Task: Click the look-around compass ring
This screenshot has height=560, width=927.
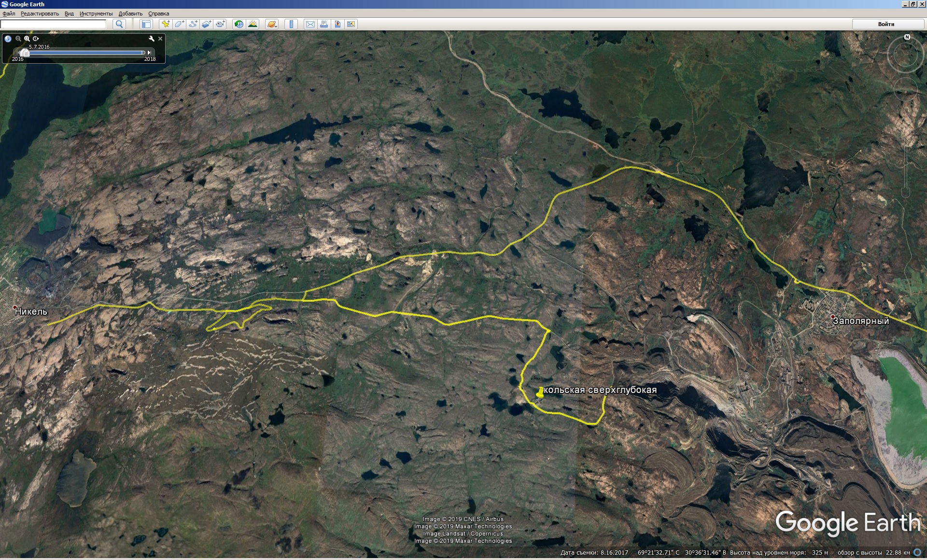Action: pos(906,55)
